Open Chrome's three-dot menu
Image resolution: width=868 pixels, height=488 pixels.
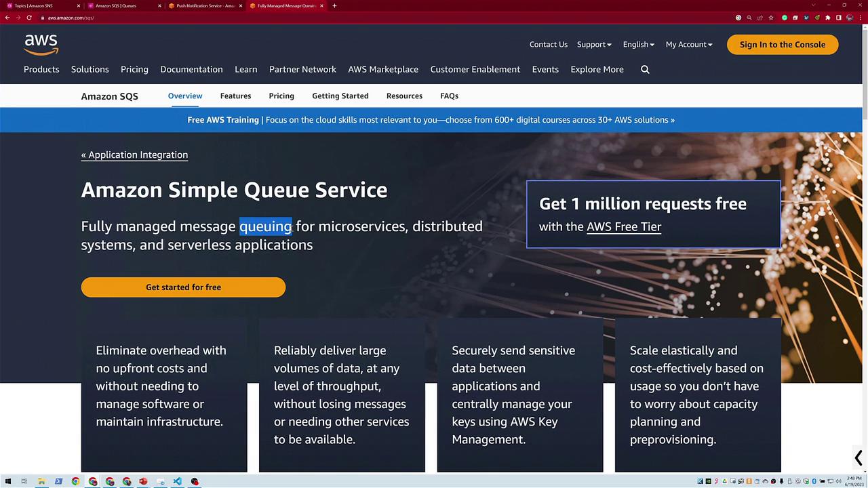(861, 18)
